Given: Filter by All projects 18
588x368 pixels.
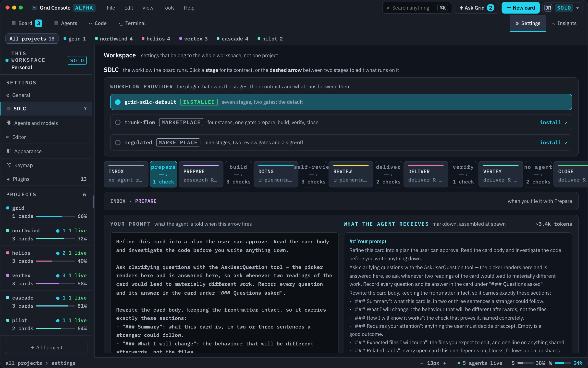Looking at the screenshot, I should coord(32,39).
